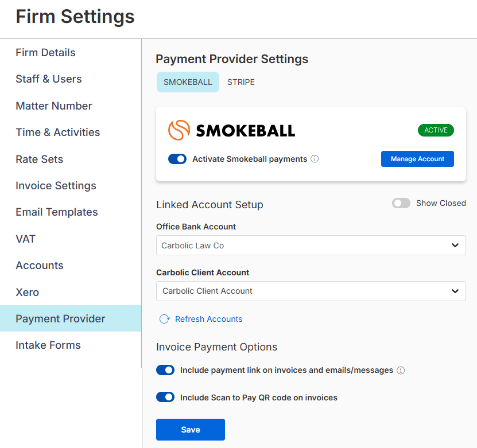Enable the Show Closed toggle
The height and width of the screenshot is (448, 477).
point(401,203)
